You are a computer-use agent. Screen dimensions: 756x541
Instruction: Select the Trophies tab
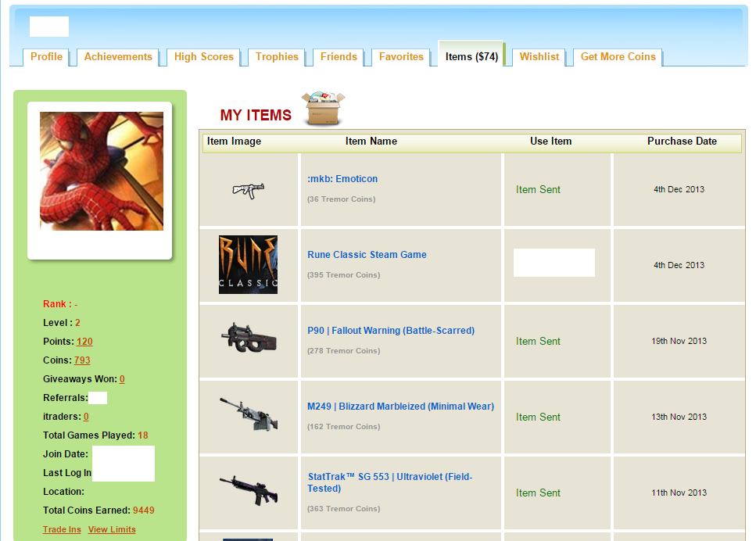pyautogui.click(x=277, y=57)
